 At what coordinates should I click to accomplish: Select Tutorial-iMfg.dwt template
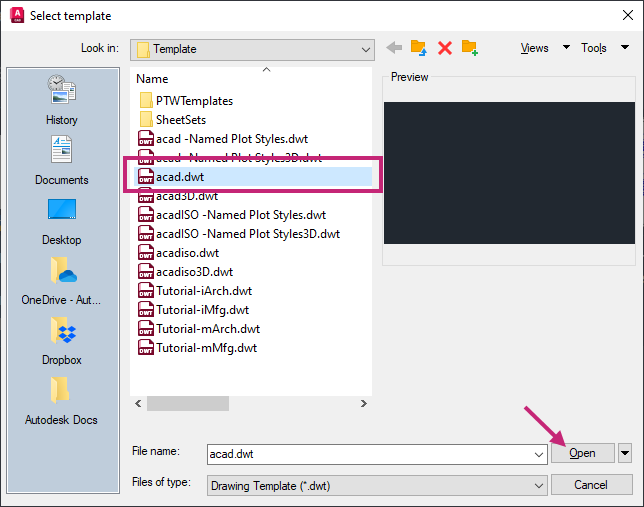click(193, 310)
